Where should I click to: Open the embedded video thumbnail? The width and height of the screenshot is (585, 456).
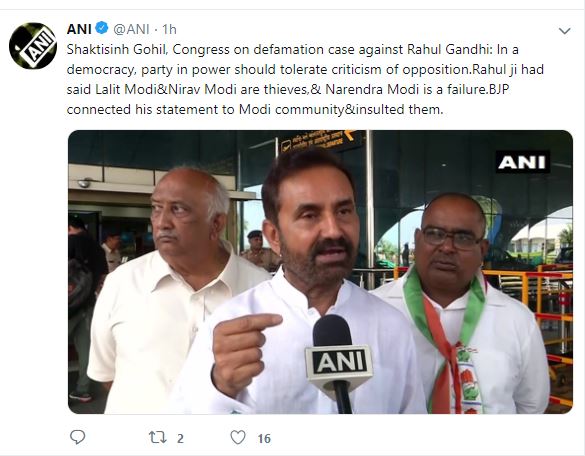(x=320, y=272)
